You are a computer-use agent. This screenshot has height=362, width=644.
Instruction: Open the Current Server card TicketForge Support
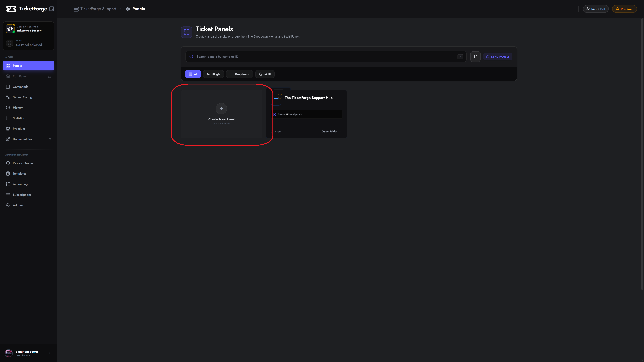pyautogui.click(x=29, y=29)
